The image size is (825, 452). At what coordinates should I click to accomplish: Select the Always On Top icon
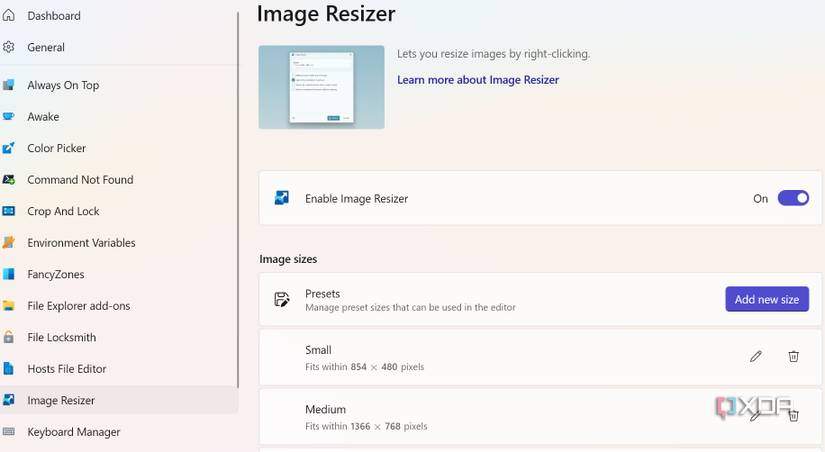[8, 85]
